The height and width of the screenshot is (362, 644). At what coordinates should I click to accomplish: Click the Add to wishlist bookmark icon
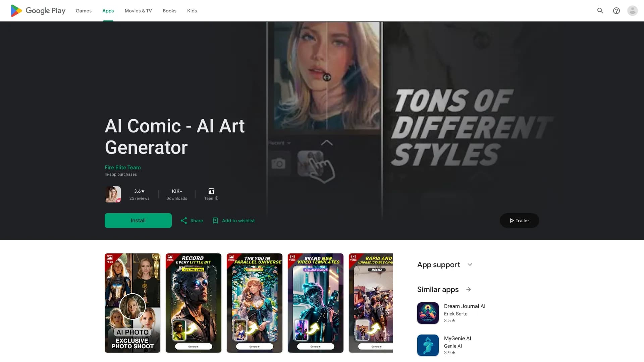coord(215,221)
